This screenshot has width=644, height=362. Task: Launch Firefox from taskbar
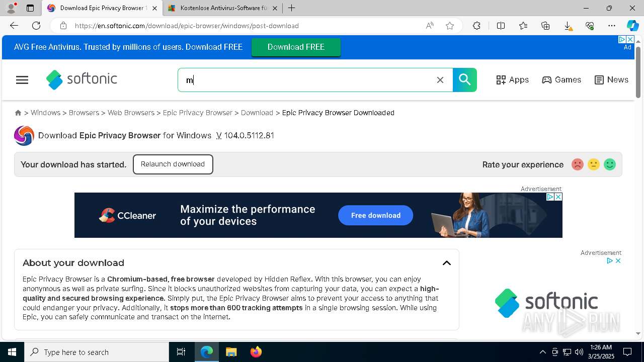coord(256,352)
